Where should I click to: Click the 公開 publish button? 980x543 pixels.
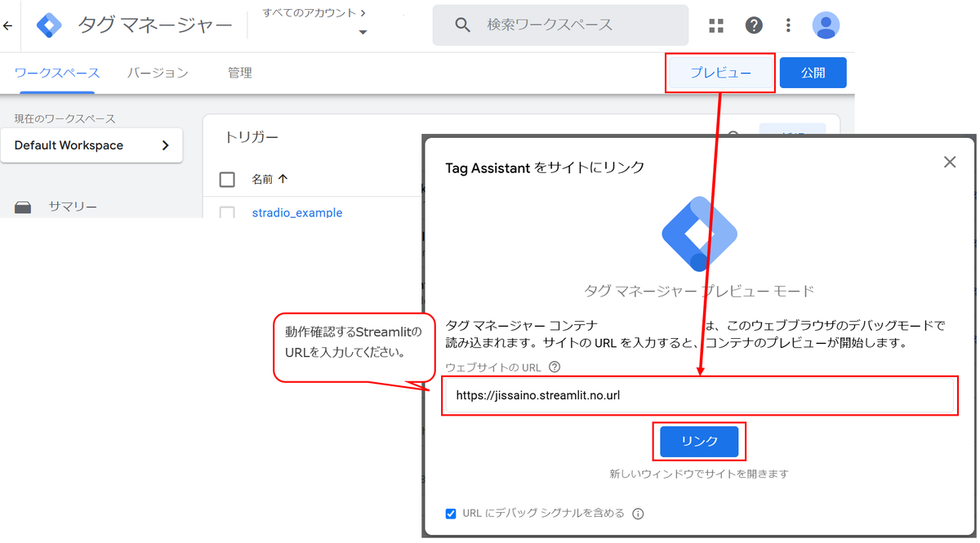(x=813, y=73)
